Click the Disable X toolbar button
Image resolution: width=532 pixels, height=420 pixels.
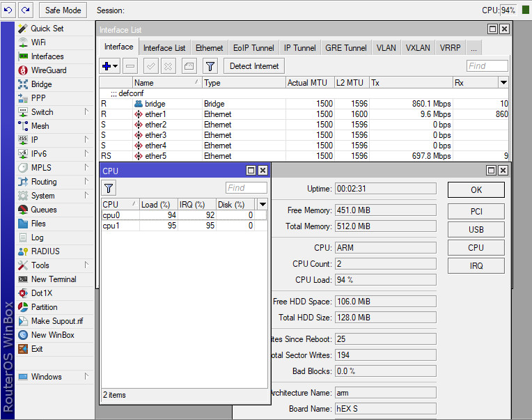pos(168,65)
